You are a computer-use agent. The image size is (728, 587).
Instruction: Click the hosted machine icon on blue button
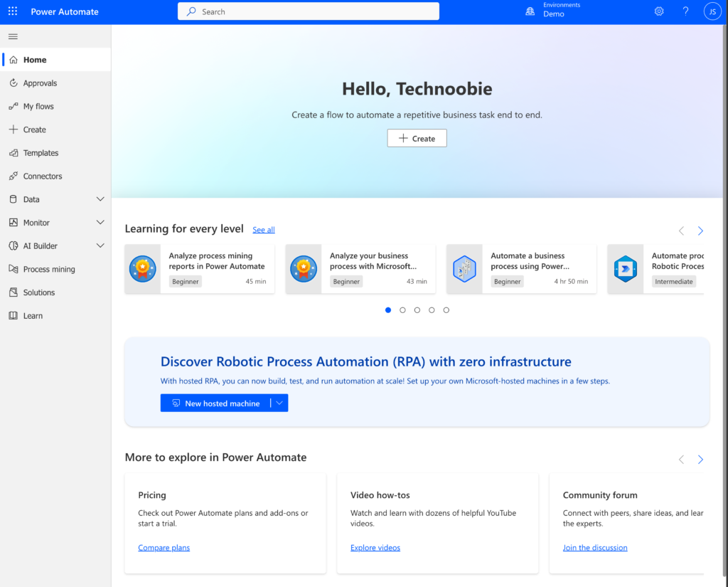pos(176,403)
